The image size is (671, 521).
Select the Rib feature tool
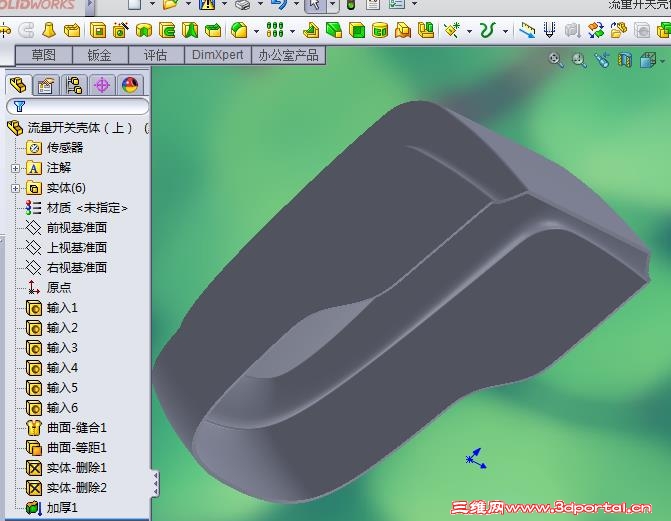click(311, 30)
